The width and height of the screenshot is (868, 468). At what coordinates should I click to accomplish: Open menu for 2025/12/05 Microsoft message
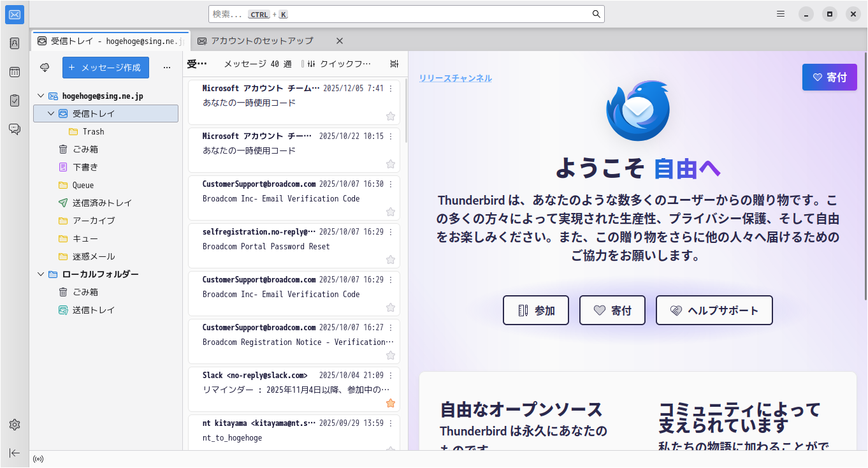(x=391, y=88)
